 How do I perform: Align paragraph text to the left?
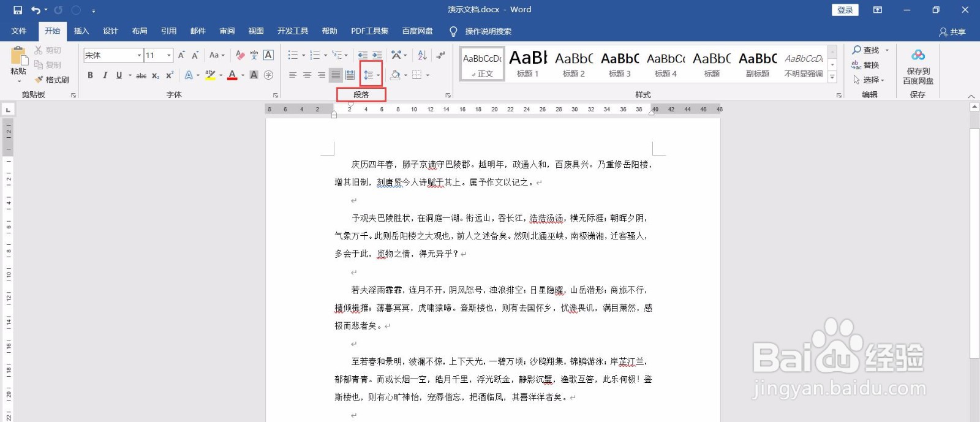293,75
